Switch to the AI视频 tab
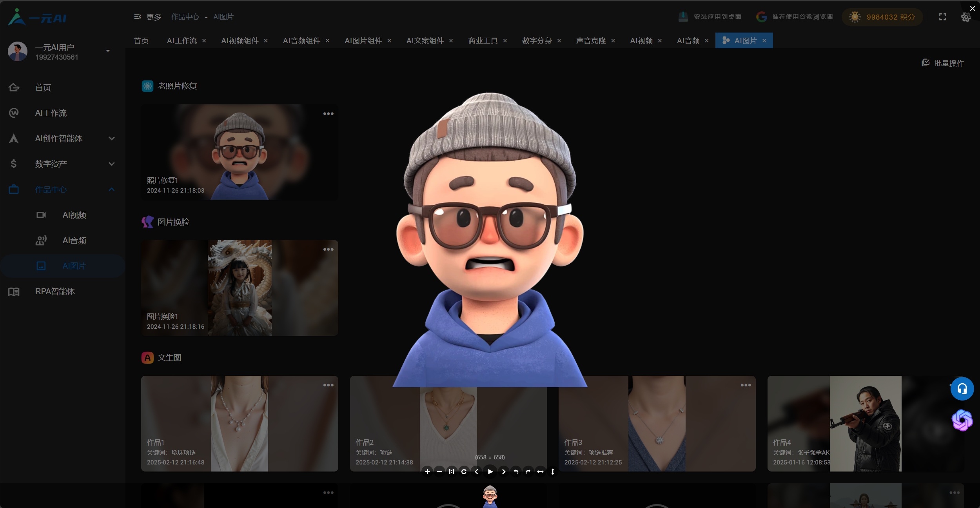The image size is (980, 508). coord(641,41)
